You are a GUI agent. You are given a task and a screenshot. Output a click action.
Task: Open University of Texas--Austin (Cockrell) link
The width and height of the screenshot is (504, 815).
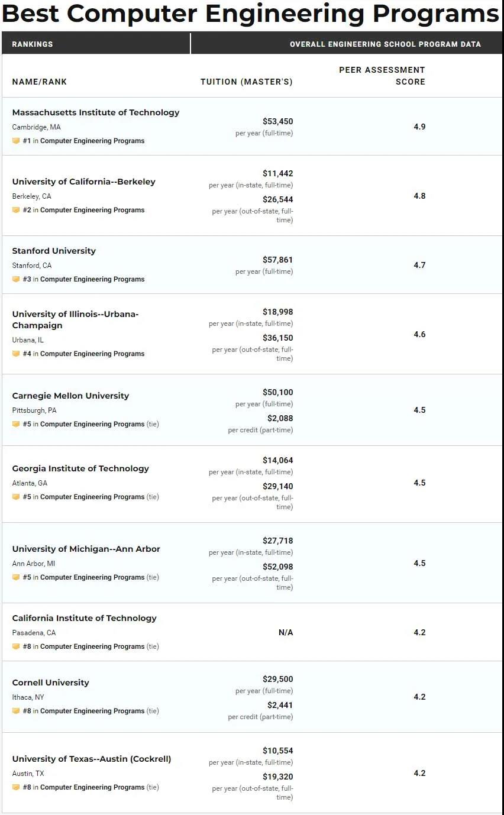(x=92, y=759)
